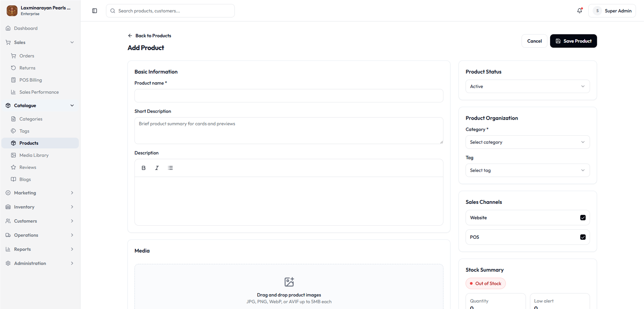Click inside the Description editor body

point(289,201)
